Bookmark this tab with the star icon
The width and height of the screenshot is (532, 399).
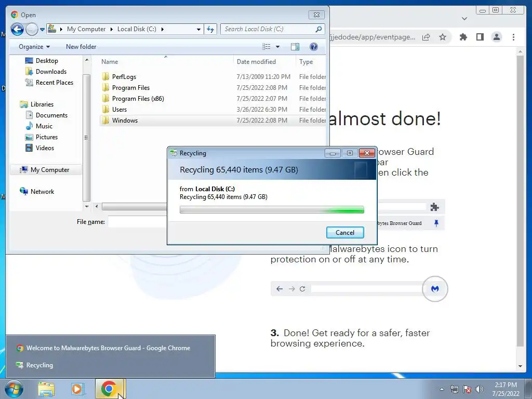coord(443,37)
